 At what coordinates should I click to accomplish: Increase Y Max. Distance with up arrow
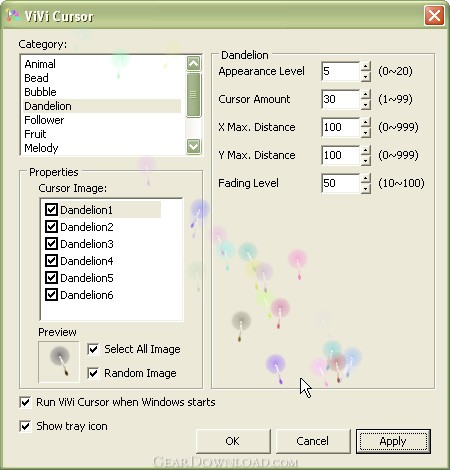(x=366, y=150)
